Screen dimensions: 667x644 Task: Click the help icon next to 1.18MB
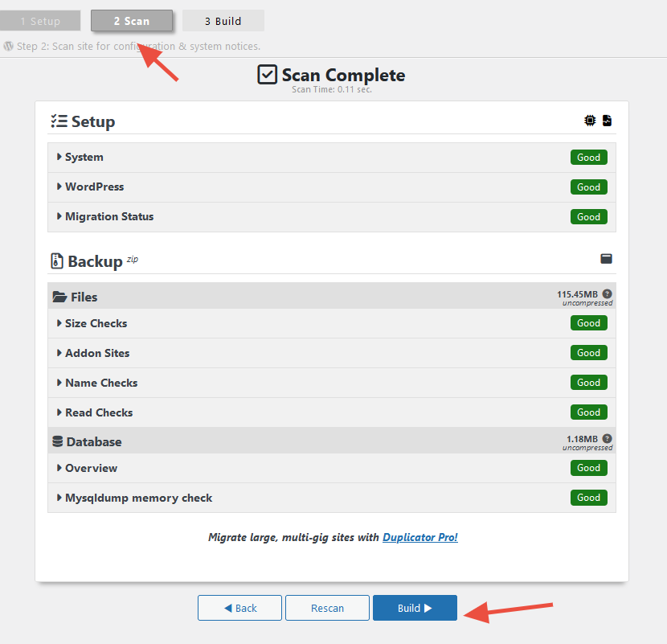click(608, 439)
